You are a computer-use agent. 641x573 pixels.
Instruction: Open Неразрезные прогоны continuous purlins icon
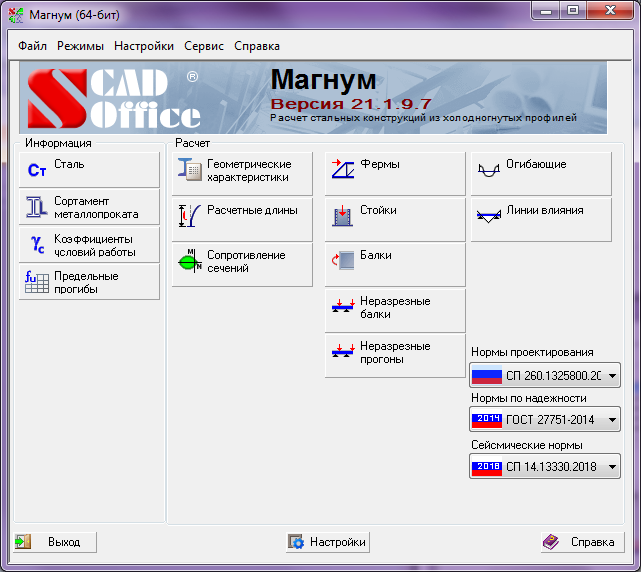coord(343,351)
